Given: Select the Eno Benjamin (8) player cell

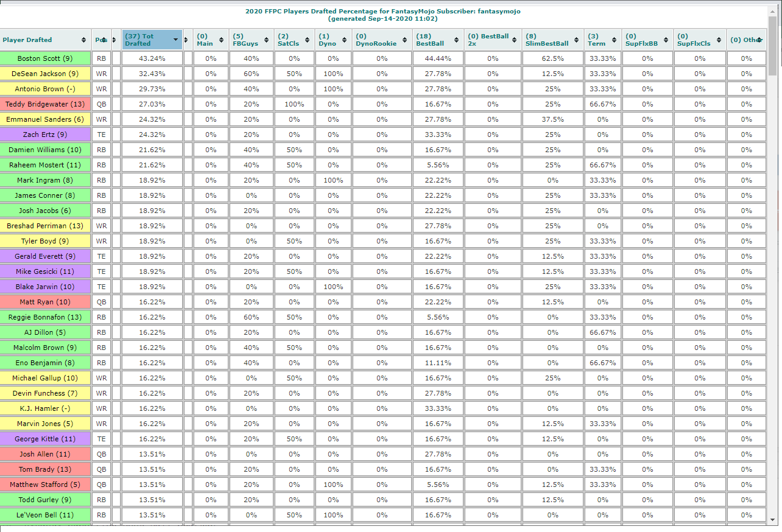Looking at the screenshot, I should [x=45, y=363].
